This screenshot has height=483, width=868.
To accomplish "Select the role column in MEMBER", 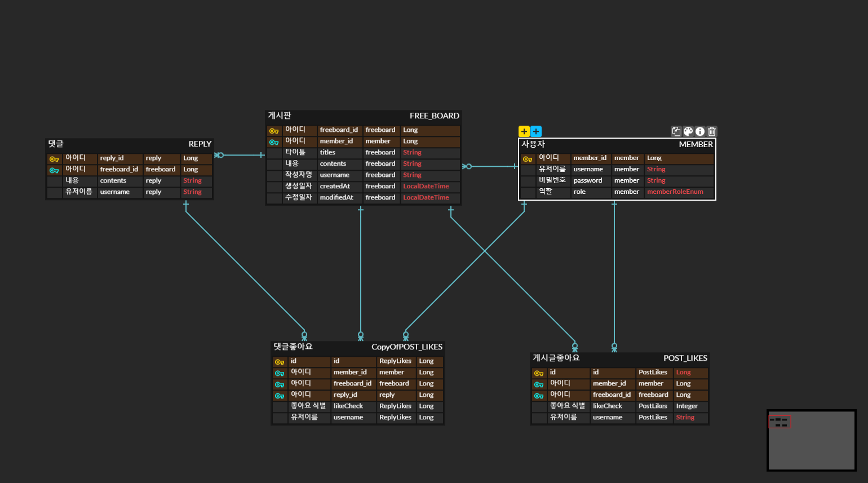I will pos(591,192).
